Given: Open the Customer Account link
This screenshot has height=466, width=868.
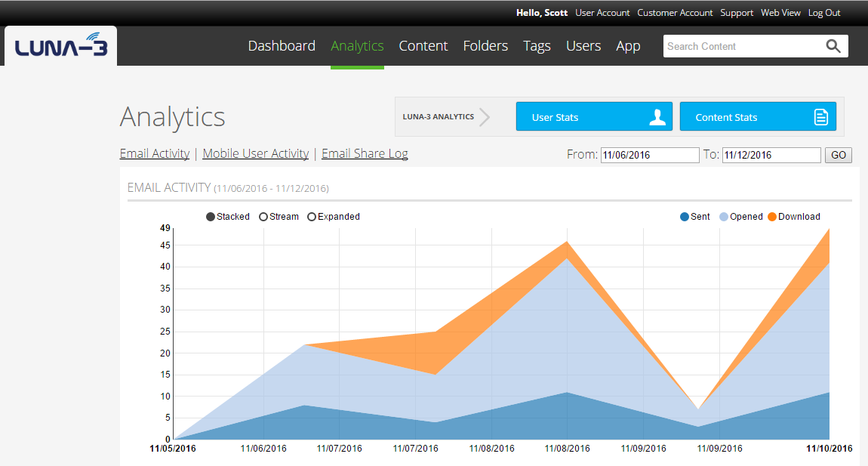Looking at the screenshot, I should click(x=675, y=13).
